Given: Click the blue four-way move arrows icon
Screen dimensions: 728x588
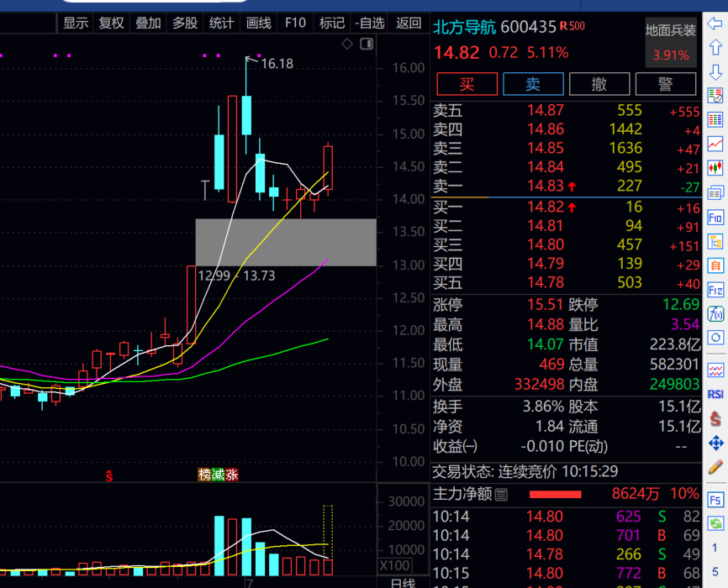Looking at the screenshot, I should 715,444.
